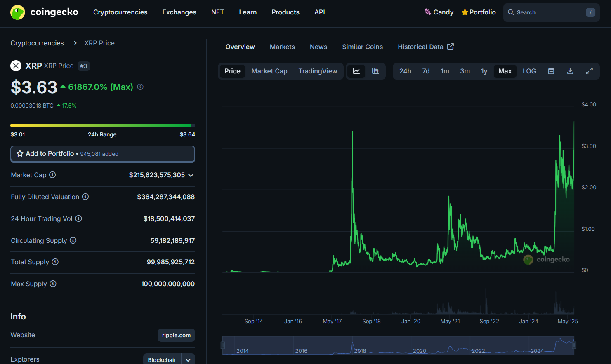
Task: Click the search magnifier icon
Action: [511, 12]
